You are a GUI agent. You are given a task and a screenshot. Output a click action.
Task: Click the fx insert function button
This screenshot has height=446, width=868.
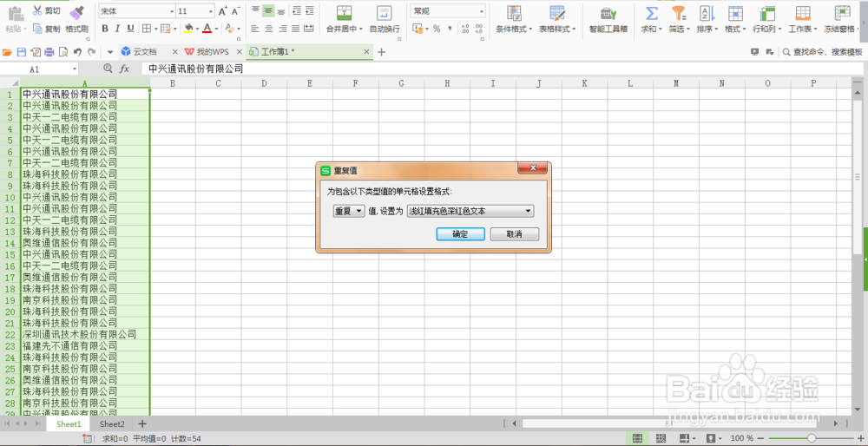(x=124, y=69)
